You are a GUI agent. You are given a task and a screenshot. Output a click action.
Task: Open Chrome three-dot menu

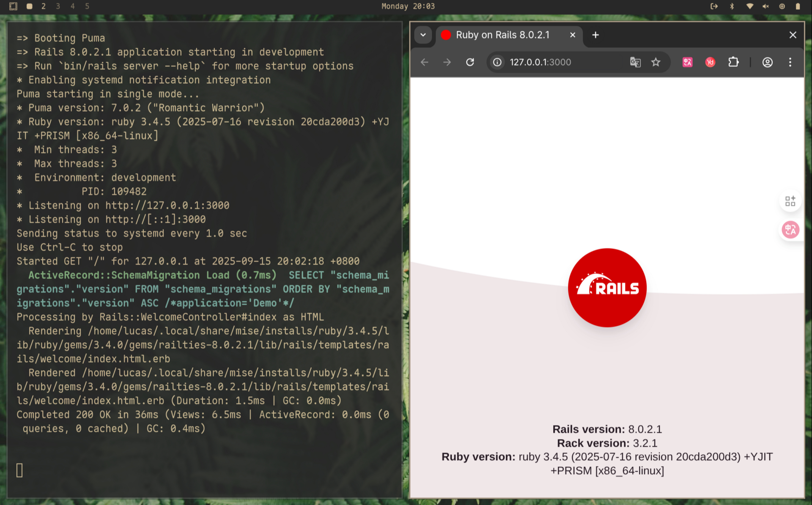click(790, 62)
